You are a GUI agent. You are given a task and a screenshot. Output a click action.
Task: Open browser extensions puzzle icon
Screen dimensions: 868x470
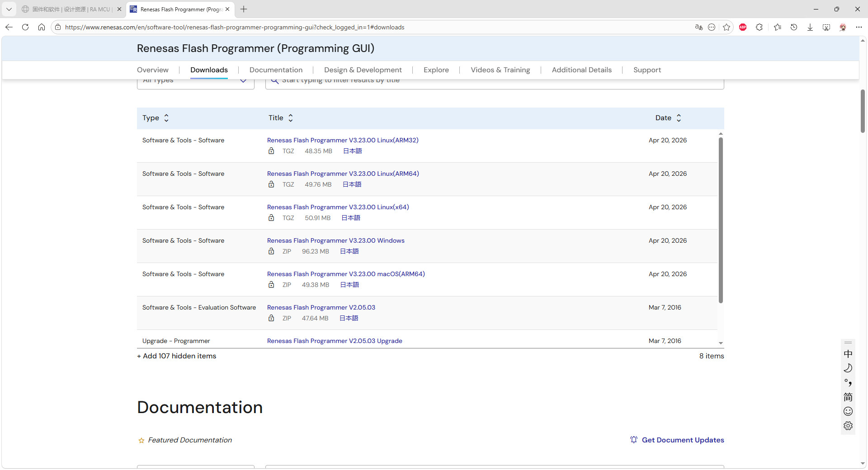click(x=759, y=27)
